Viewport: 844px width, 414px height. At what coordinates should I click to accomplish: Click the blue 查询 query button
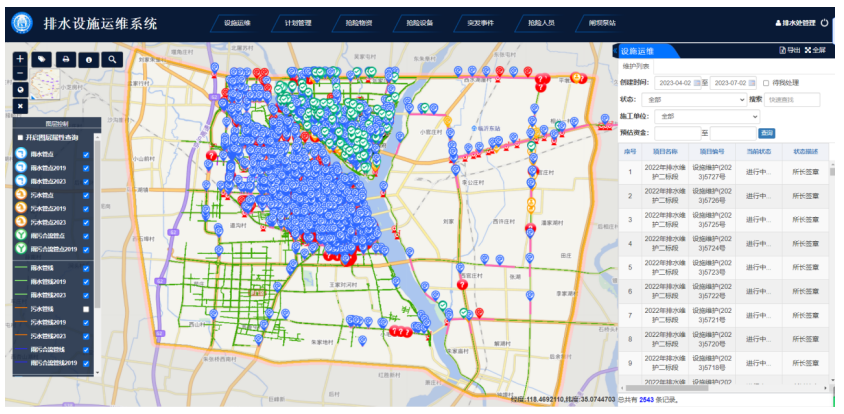coord(766,133)
